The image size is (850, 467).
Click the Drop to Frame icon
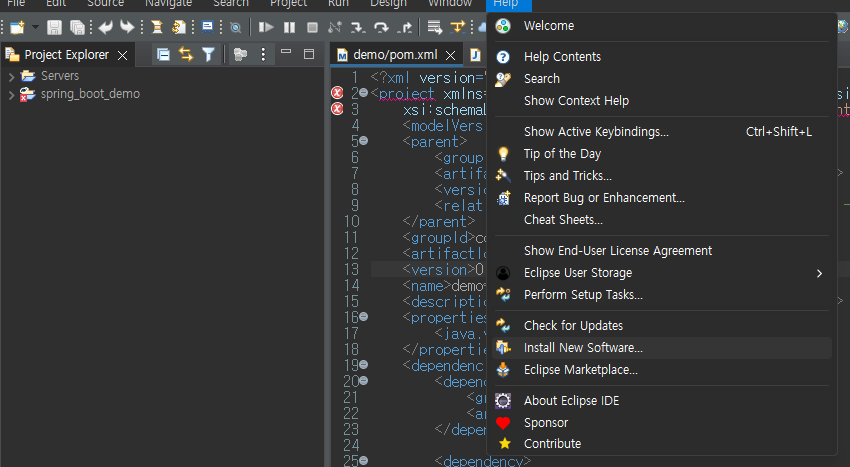434,27
